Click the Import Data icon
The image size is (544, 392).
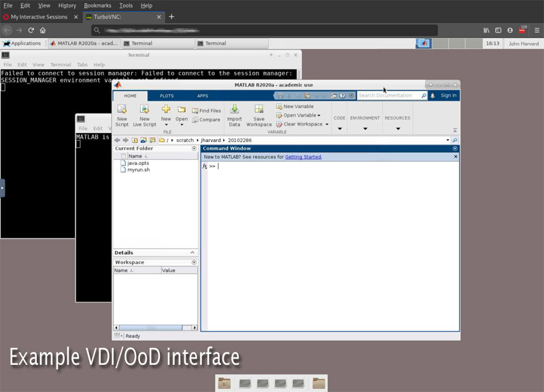[x=235, y=110]
